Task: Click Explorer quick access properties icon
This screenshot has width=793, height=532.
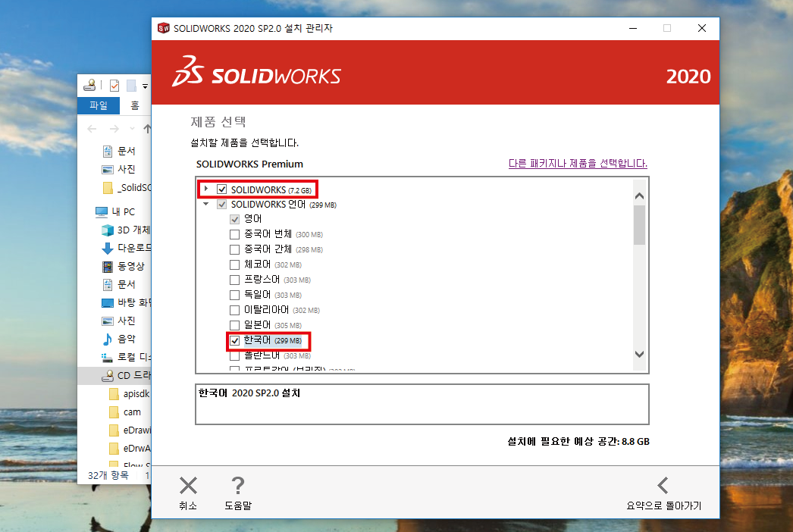Action: pos(114,86)
